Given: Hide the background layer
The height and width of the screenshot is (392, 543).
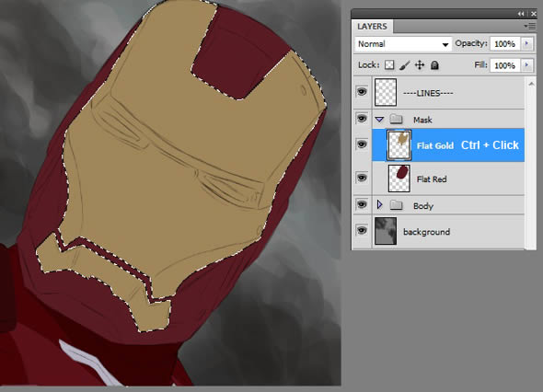Looking at the screenshot, I should click(x=362, y=230).
